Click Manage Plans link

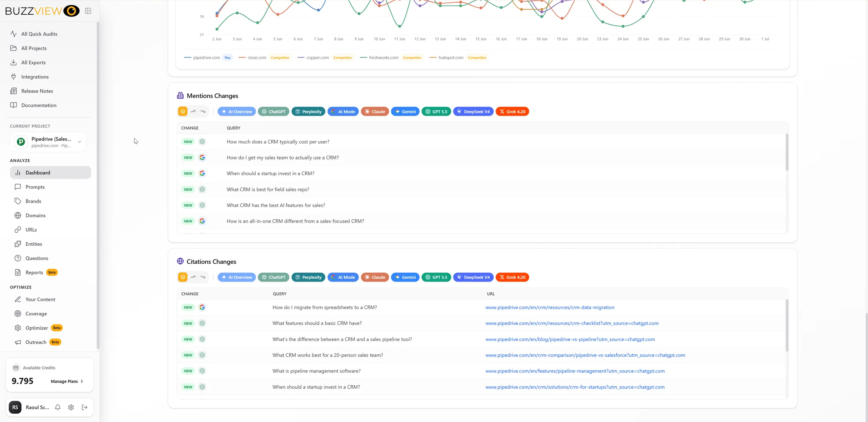coord(67,381)
